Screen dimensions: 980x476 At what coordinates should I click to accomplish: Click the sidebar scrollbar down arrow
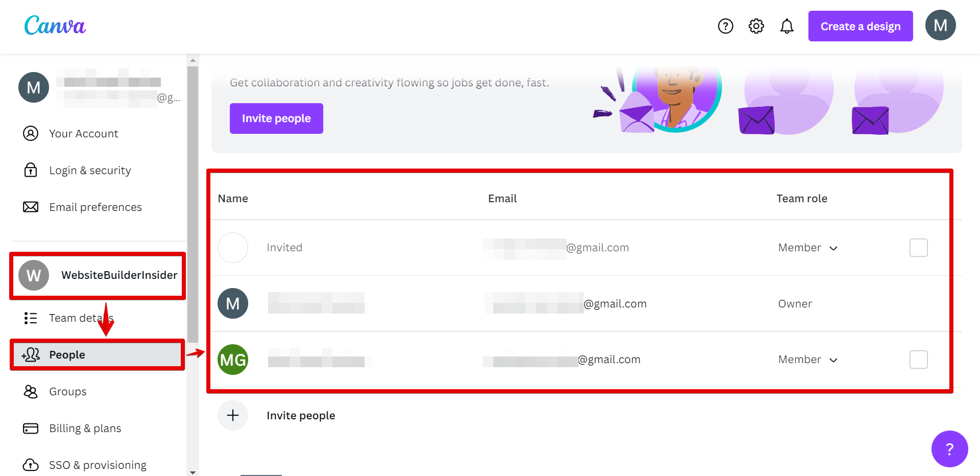pyautogui.click(x=193, y=472)
